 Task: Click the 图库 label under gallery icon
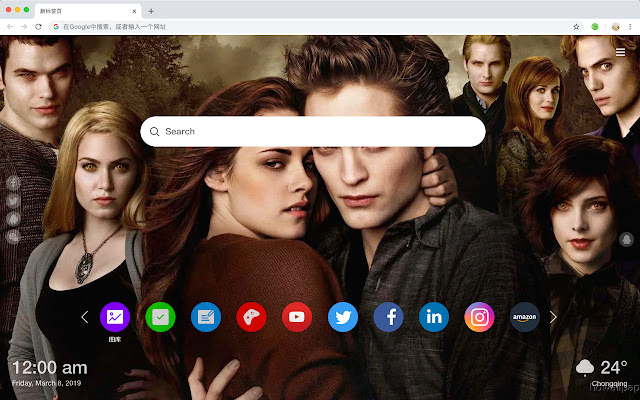click(x=115, y=339)
